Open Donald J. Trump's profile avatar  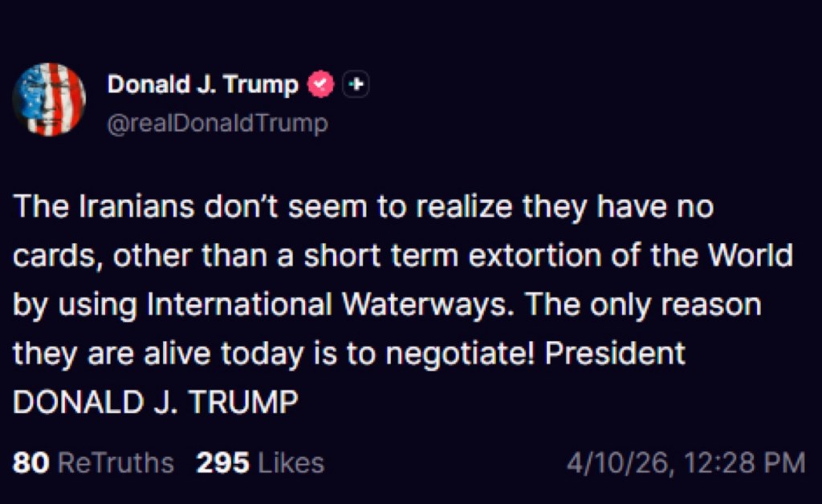[49, 100]
